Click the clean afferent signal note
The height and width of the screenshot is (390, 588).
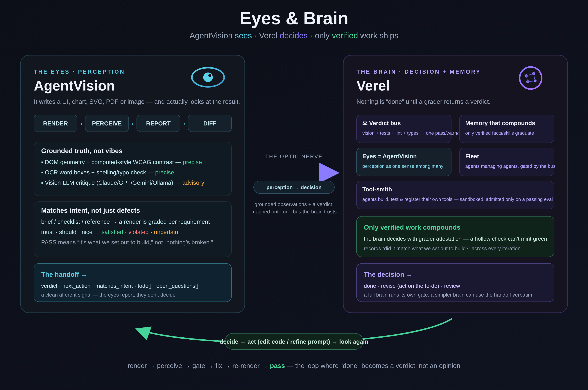tap(108, 295)
